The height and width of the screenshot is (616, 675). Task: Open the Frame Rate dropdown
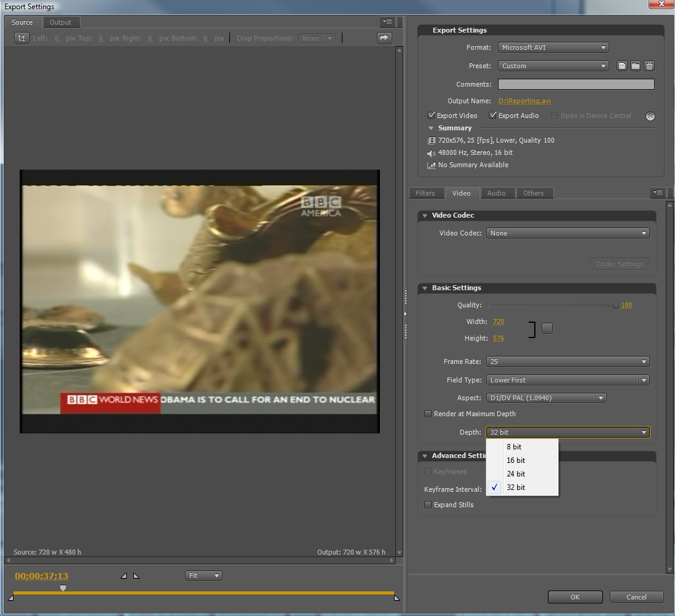(568, 361)
